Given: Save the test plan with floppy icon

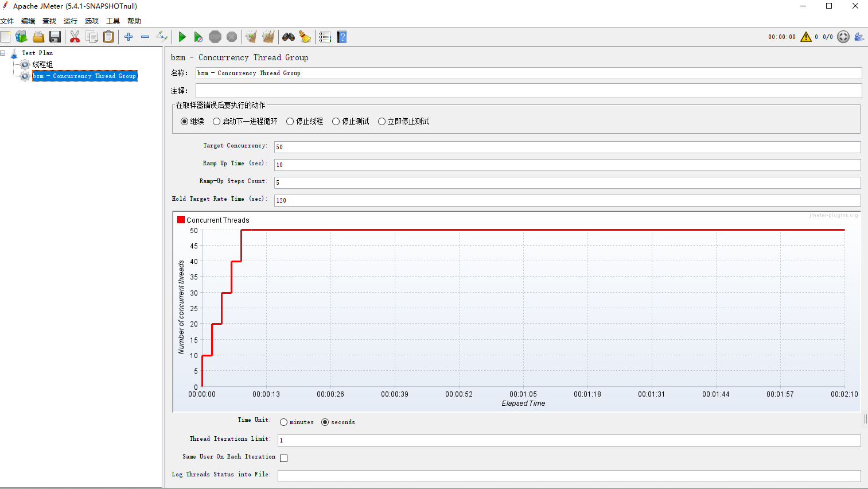Looking at the screenshot, I should tap(55, 37).
